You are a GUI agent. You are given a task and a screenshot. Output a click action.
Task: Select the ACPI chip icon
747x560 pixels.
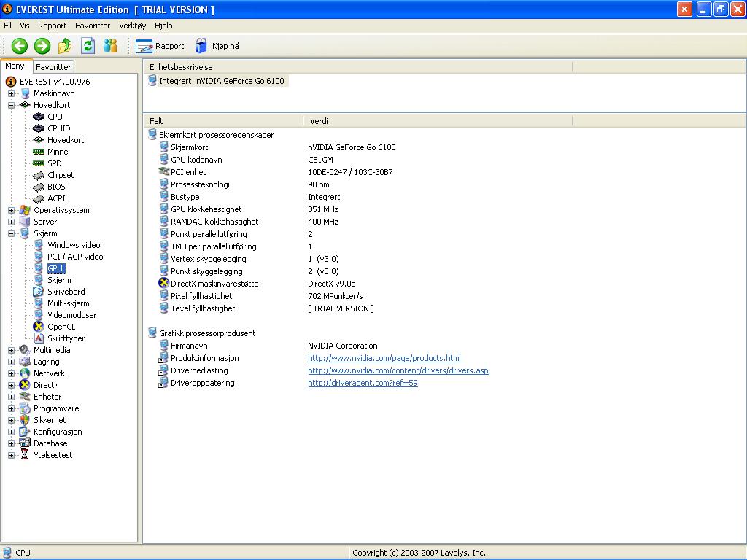click(39, 198)
